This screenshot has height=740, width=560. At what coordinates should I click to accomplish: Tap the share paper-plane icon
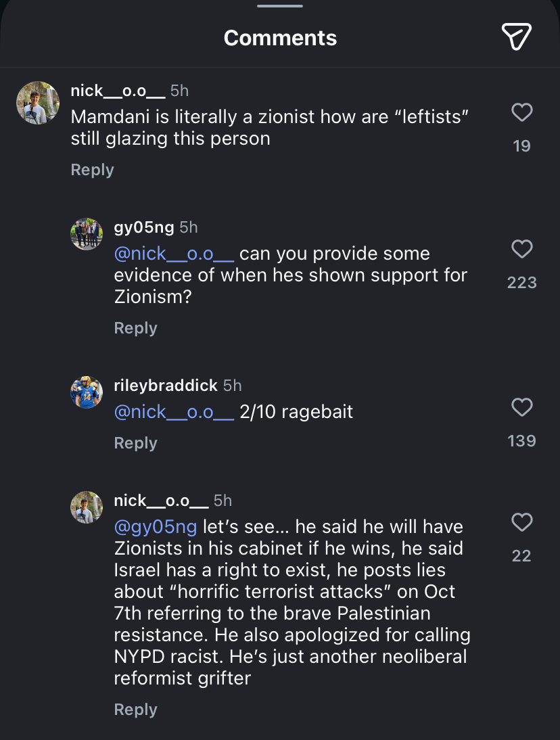tap(516, 37)
